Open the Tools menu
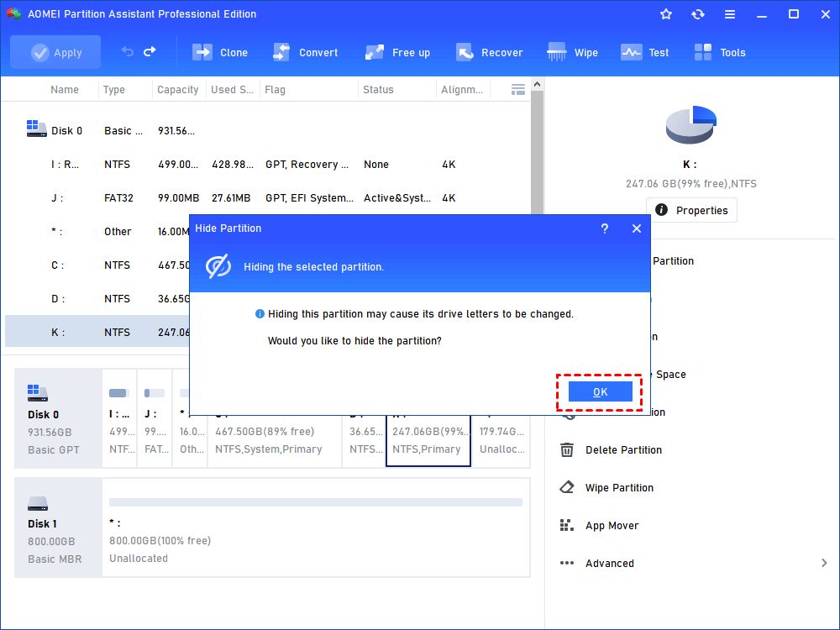840x630 pixels. click(720, 52)
